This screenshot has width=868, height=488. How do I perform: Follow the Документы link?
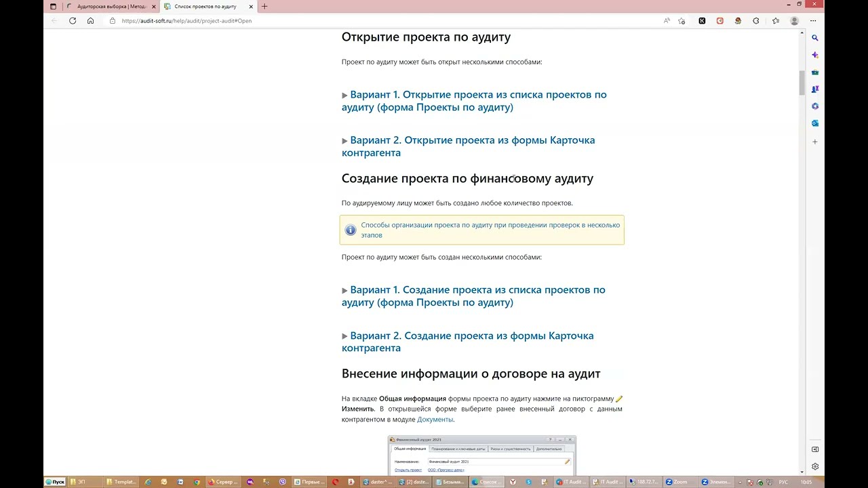tap(435, 420)
